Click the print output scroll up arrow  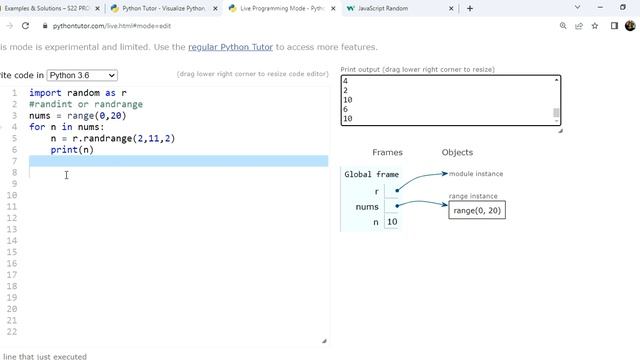556,80
